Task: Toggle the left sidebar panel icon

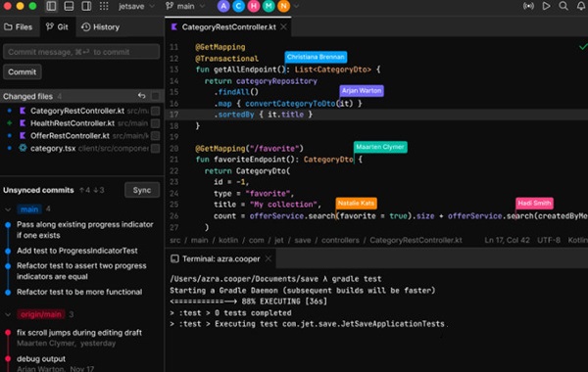Action: (51, 6)
